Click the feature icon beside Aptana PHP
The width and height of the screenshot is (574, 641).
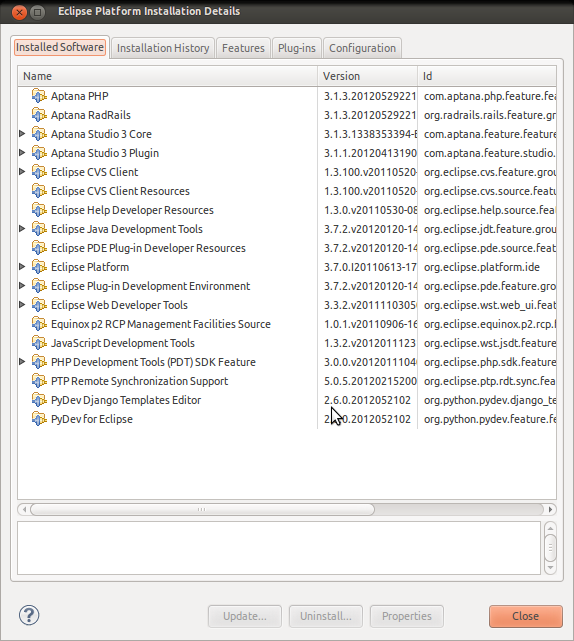pos(39,96)
